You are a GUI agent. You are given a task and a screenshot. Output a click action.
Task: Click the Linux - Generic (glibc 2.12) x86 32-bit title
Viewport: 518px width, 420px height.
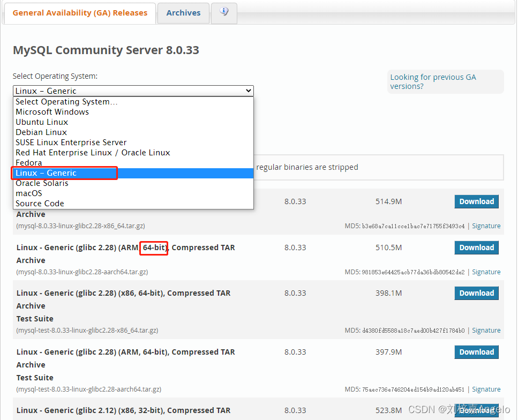click(123, 410)
